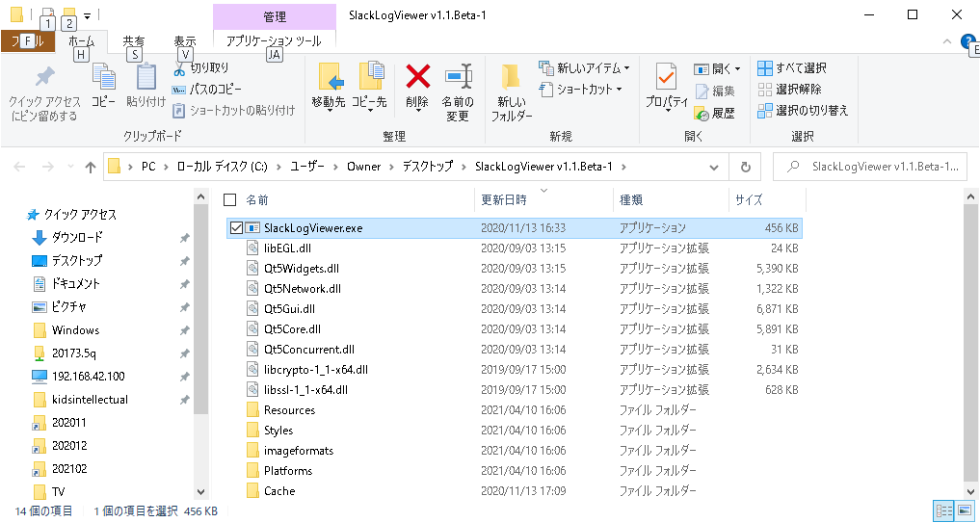Tick the select-all checkbox beside 名前 header
Viewport: 980px width, 523px height.
(x=229, y=200)
